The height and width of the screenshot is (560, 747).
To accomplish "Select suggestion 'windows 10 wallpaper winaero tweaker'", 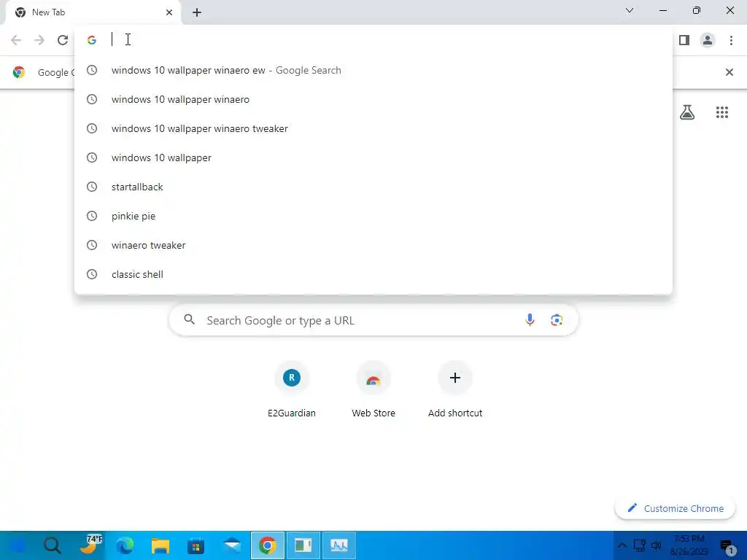I will (x=373, y=128).
